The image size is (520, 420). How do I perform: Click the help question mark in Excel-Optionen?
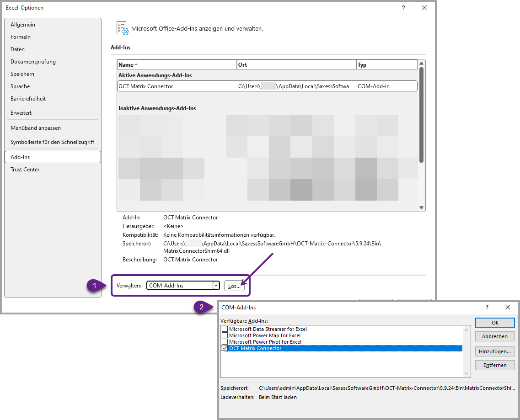pyautogui.click(x=403, y=8)
